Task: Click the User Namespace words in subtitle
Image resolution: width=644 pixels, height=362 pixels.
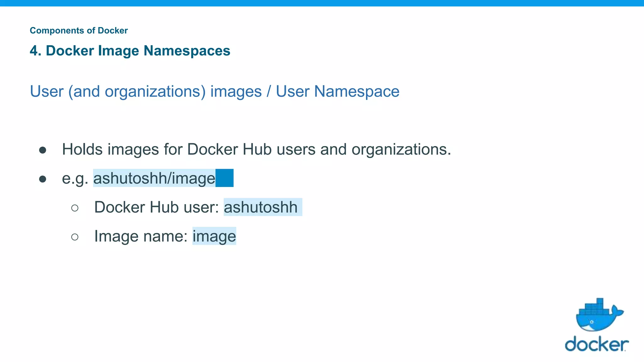Action: point(337,91)
